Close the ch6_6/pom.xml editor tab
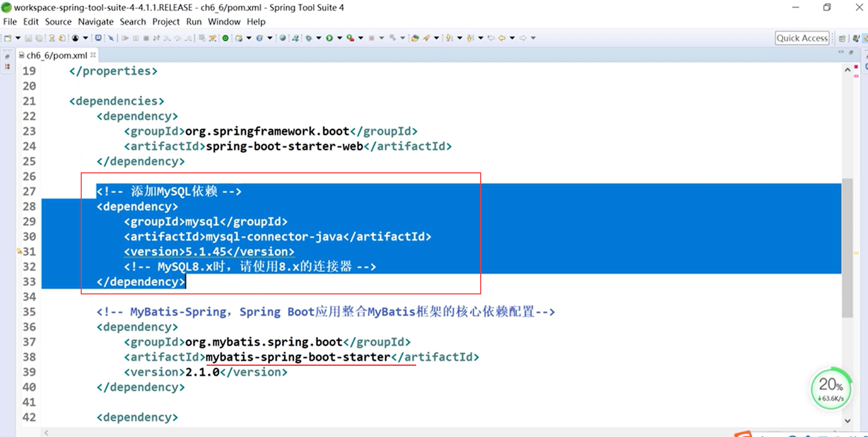Viewport: 868px width, 437px height. (93, 55)
